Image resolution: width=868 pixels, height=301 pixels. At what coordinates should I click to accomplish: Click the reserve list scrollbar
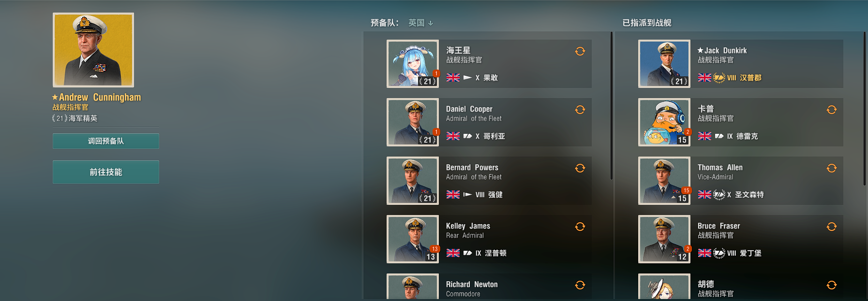[x=612, y=106]
